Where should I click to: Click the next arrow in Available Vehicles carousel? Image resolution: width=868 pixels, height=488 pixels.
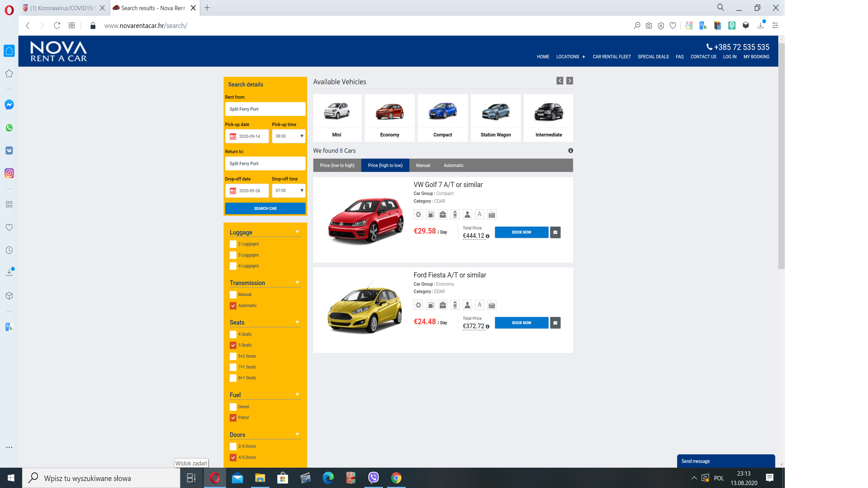[x=569, y=81]
